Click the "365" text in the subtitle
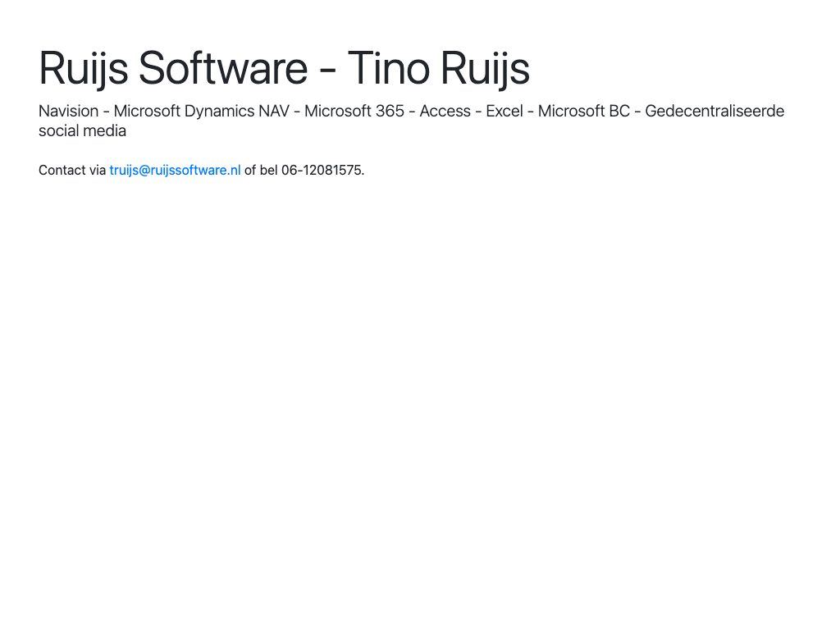 [390, 111]
